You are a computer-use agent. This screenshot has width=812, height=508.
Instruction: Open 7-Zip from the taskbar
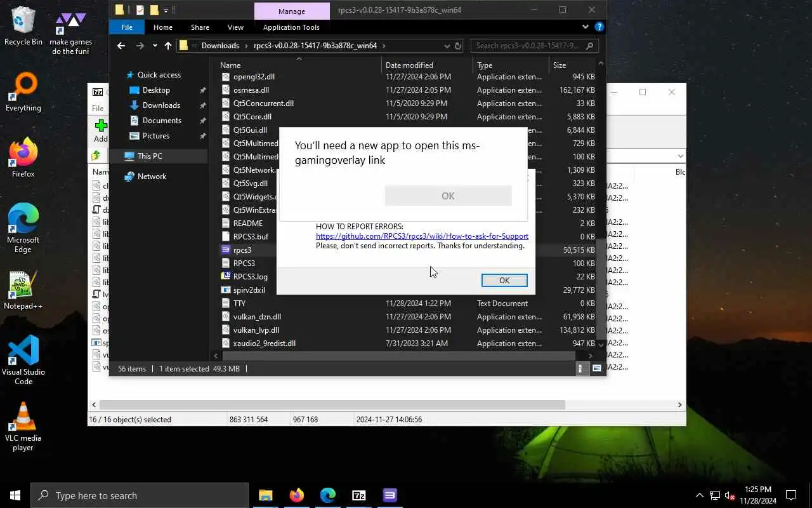pos(359,495)
